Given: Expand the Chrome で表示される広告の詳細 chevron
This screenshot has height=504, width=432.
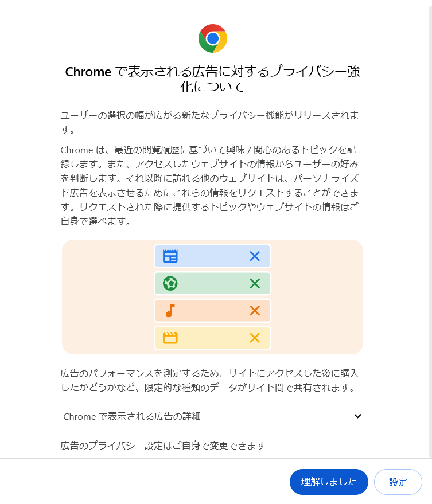Looking at the screenshot, I should (357, 416).
